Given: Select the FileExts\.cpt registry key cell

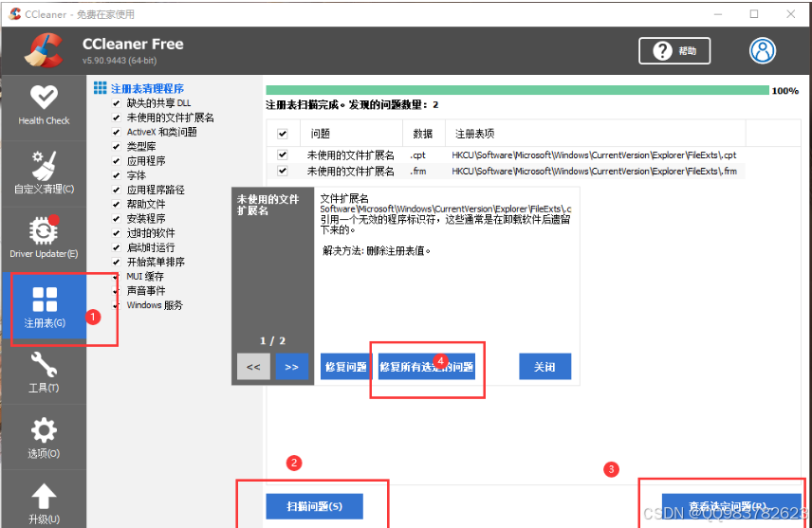Looking at the screenshot, I should tap(594, 155).
